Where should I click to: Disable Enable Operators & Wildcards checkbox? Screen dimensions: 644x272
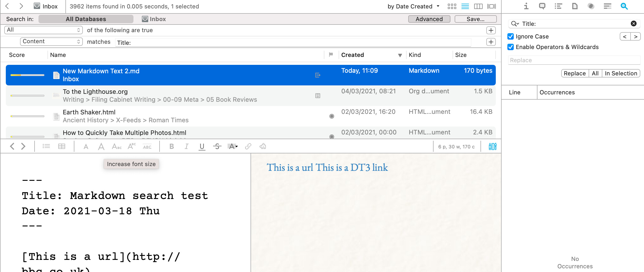pyautogui.click(x=511, y=47)
